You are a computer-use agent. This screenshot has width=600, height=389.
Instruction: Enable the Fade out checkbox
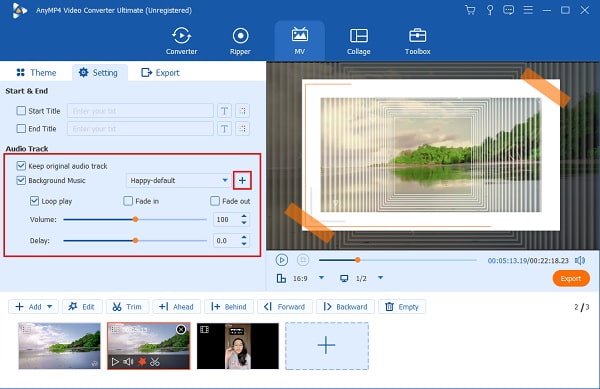pos(215,201)
